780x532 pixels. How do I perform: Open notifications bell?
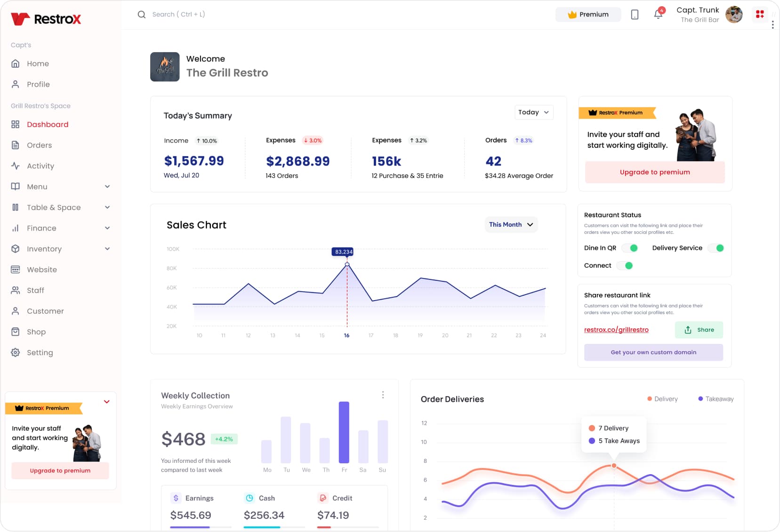click(658, 15)
